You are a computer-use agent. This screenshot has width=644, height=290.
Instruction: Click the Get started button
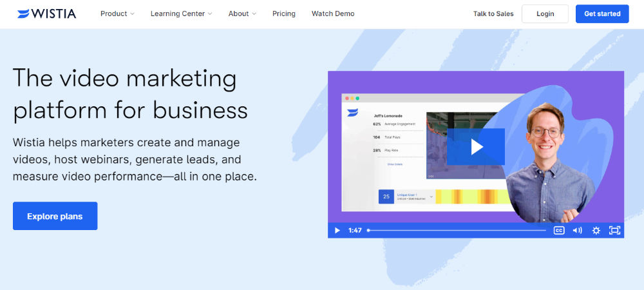602,14
